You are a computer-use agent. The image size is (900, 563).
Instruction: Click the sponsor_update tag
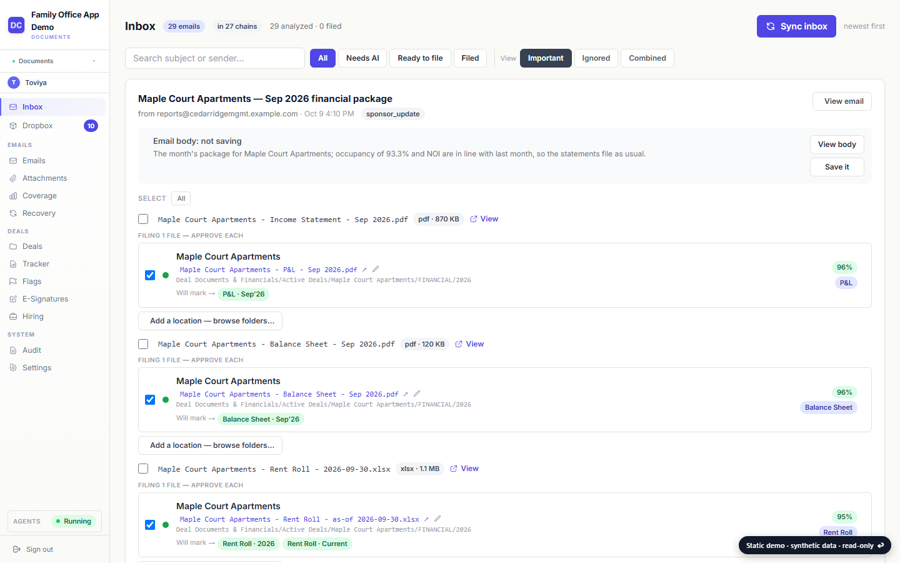click(x=393, y=114)
